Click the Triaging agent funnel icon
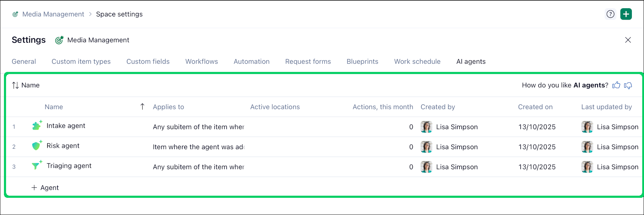This screenshot has width=644, height=215. (x=36, y=166)
